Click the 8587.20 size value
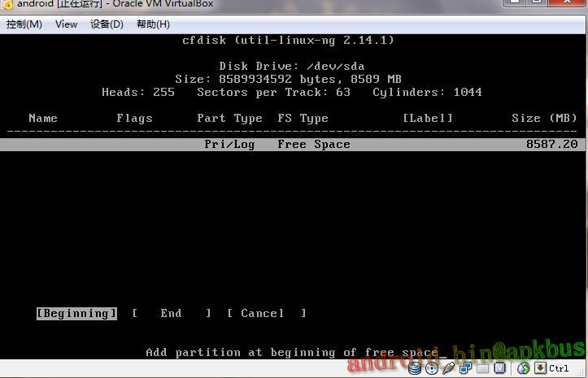Screen dimensions: 588x378 tap(551, 145)
